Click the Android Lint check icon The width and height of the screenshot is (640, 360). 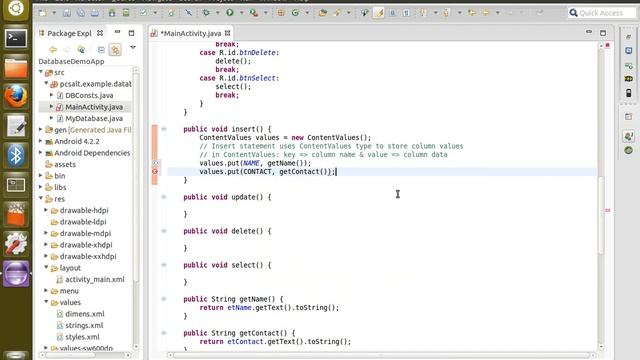click(x=143, y=13)
